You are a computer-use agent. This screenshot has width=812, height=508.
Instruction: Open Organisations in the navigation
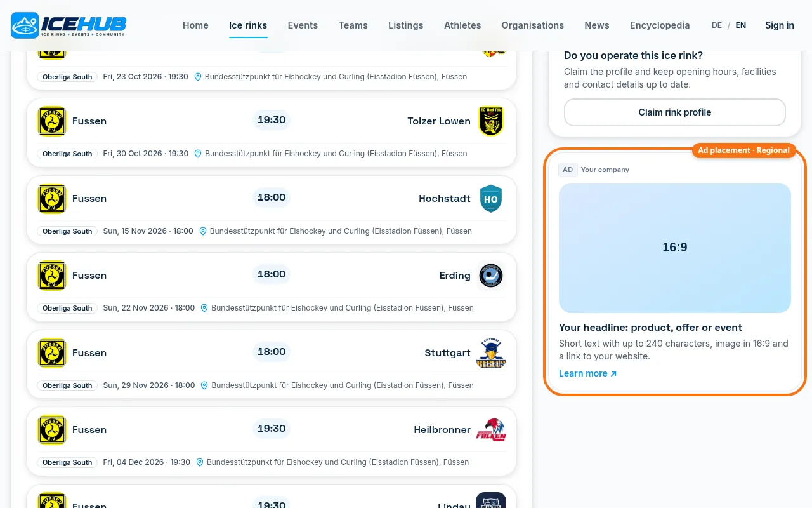533,25
